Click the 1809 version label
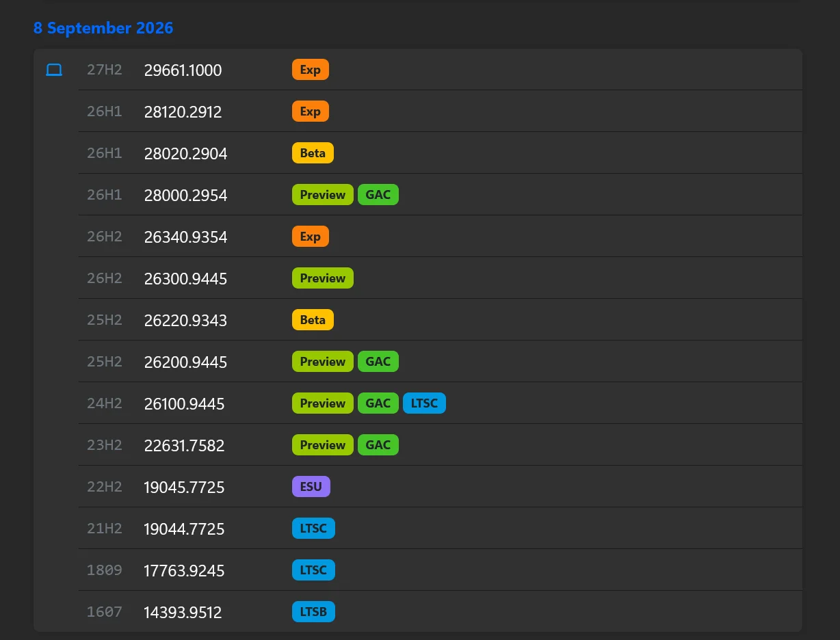This screenshot has width=840, height=640. [x=105, y=570]
